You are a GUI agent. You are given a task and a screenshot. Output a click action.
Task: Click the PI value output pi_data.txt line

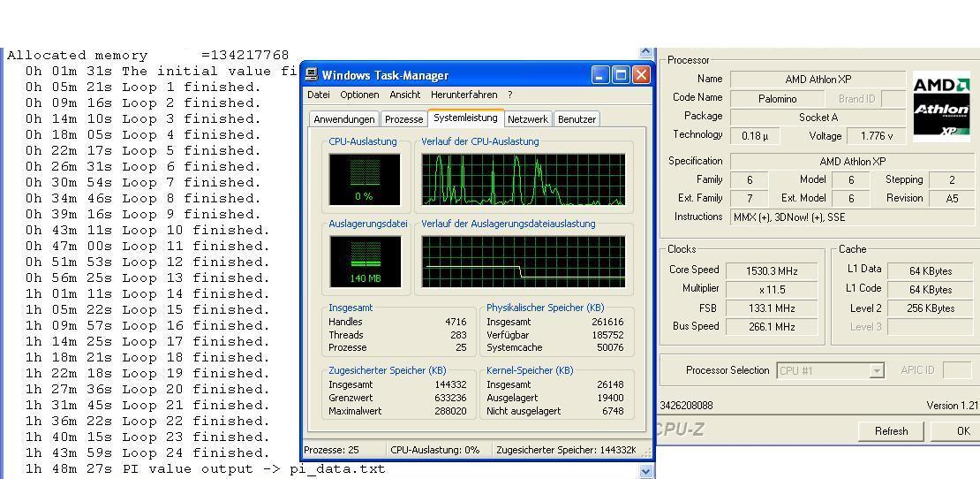click(205, 469)
